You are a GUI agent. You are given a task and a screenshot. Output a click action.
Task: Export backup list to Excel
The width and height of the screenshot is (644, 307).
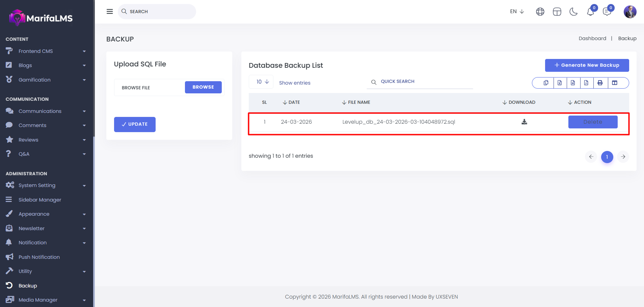560,83
